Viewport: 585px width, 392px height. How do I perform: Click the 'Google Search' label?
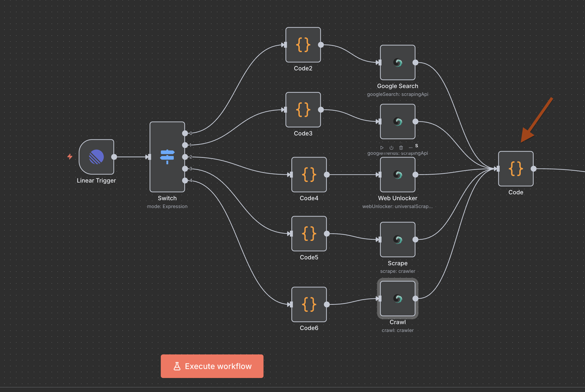398,86
